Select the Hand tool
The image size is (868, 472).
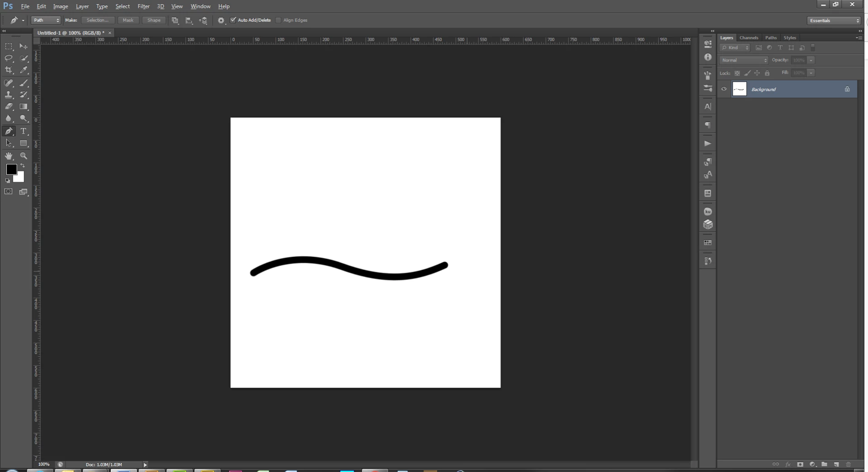pos(9,156)
